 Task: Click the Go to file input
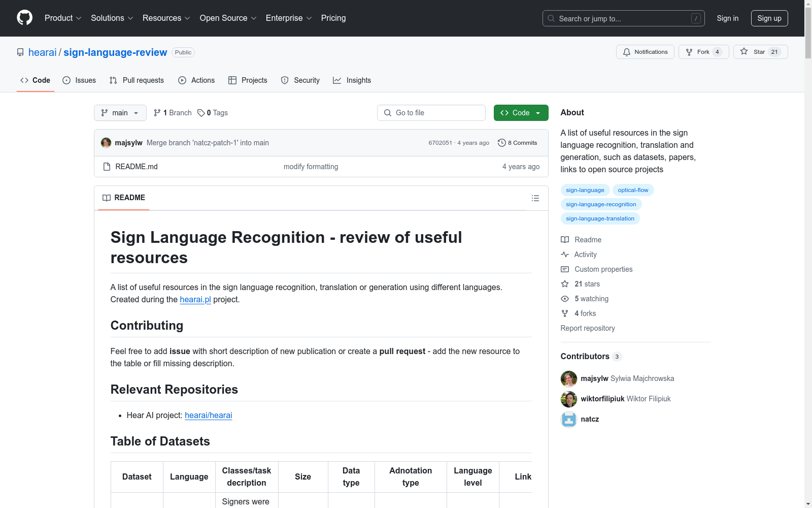(x=431, y=113)
